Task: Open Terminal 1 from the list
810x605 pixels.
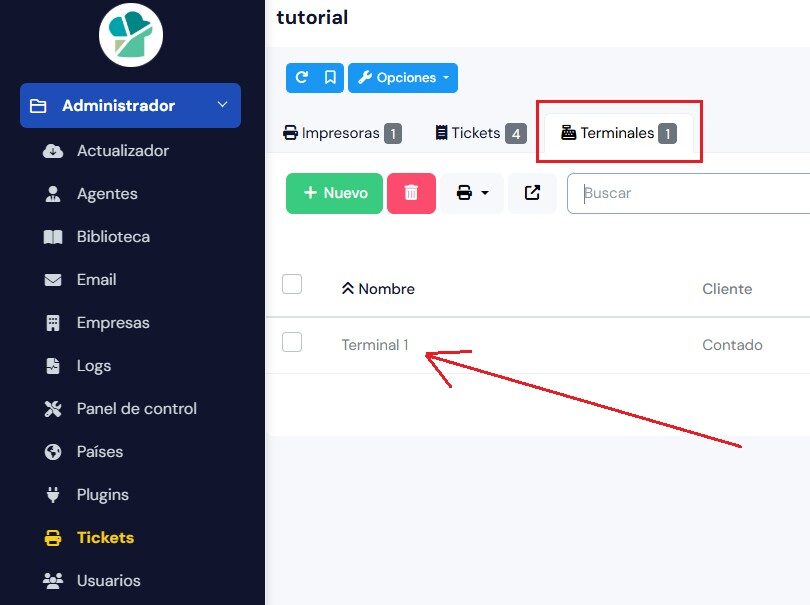Action: click(x=376, y=344)
